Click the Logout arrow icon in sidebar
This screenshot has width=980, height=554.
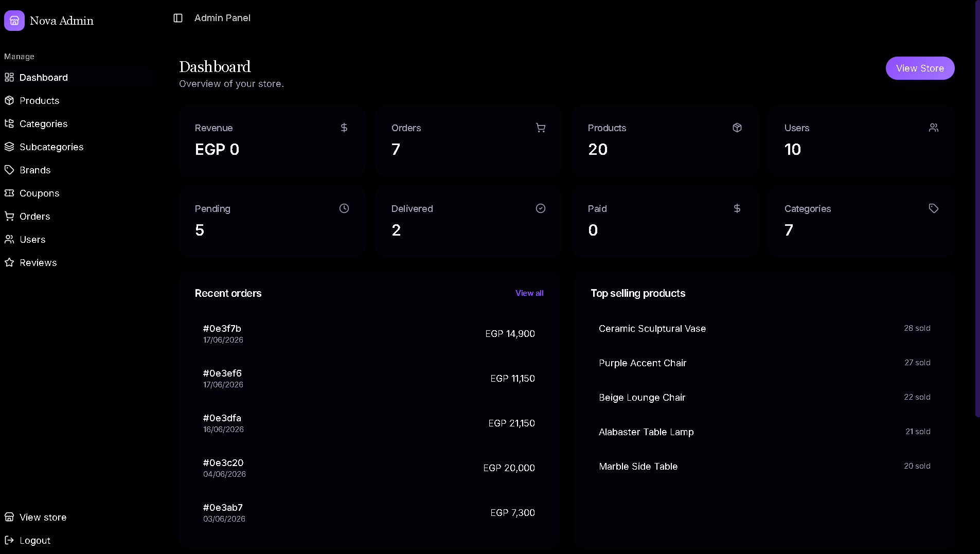(x=9, y=540)
